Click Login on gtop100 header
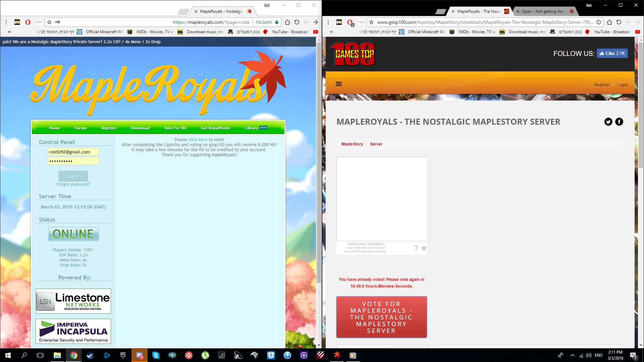The image size is (644, 362). (x=622, y=85)
